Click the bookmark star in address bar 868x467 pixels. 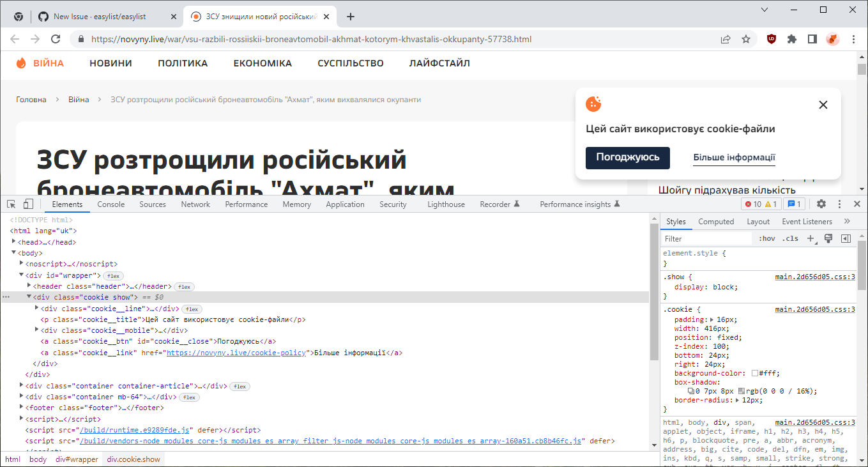click(746, 38)
